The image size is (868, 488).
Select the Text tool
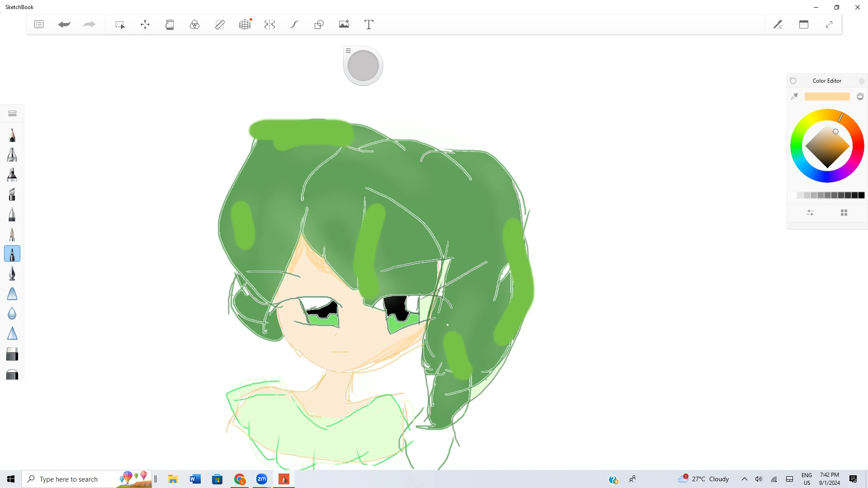(368, 24)
